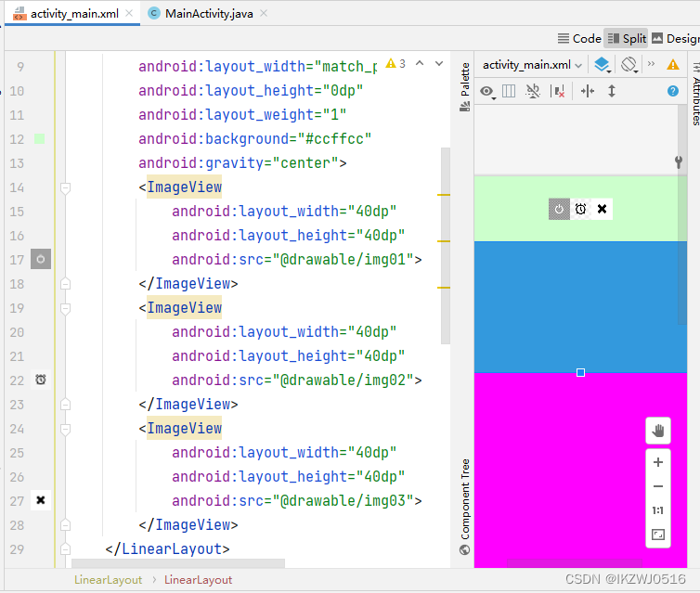Click the vertical expand arrow icon
The image size is (700, 593).
(x=612, y=92)
